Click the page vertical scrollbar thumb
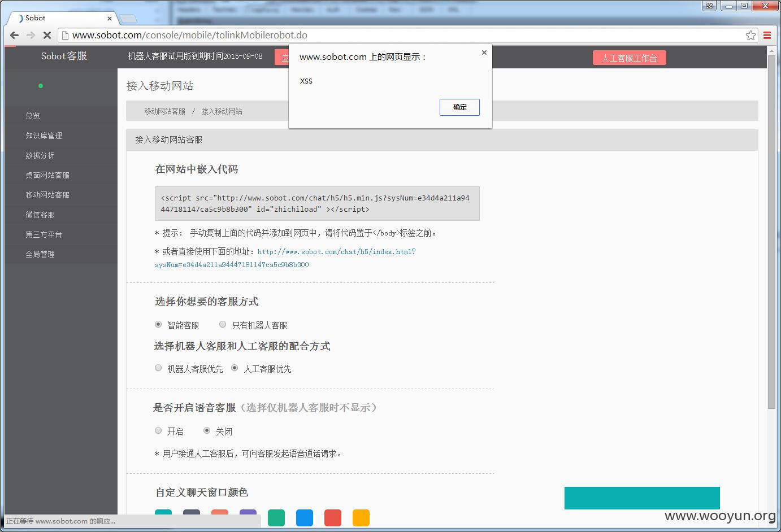Viewport: 781px width, 532px height. pos(771,232)
